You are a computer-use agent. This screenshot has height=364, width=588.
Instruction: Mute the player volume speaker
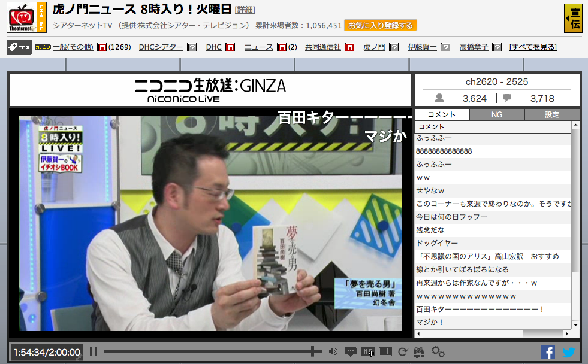(x=333, y=351)
